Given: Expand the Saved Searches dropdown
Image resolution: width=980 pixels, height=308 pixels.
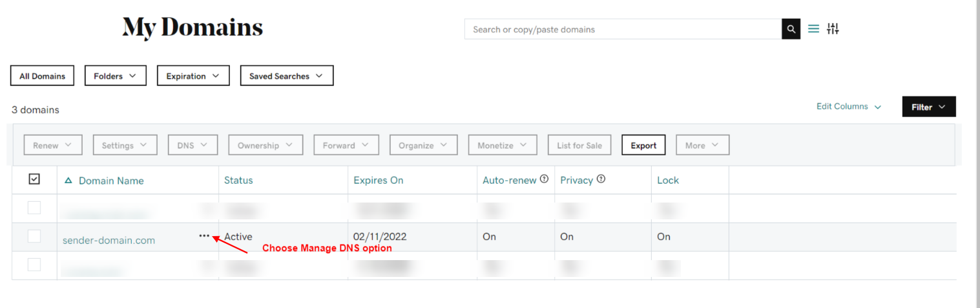Looking at the screenshot, I should 286,76.
